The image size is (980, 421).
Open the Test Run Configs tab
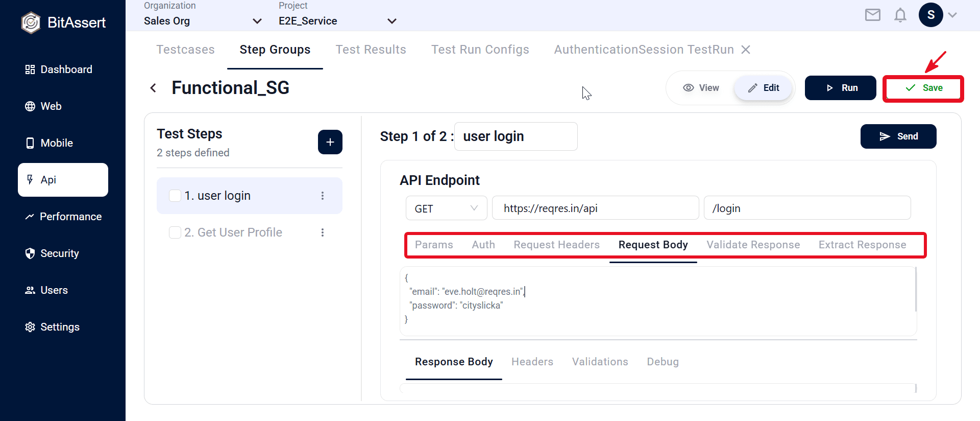(480, 50)
